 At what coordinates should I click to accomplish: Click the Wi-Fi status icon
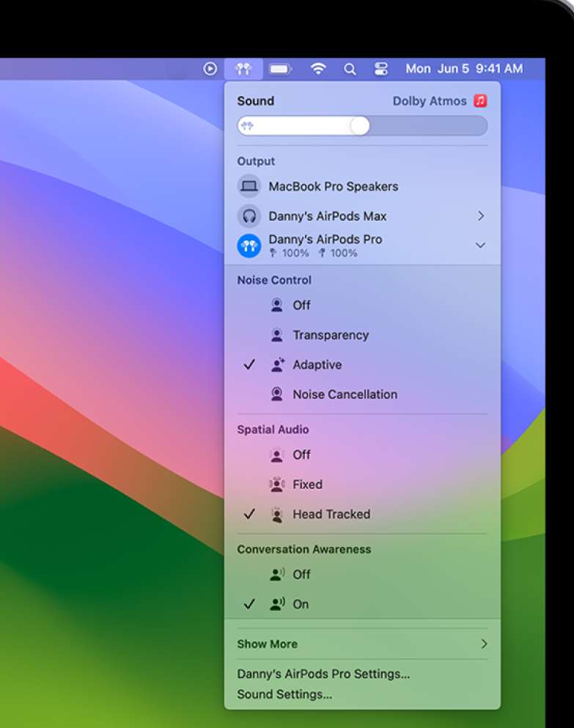(x=318, y=69)
